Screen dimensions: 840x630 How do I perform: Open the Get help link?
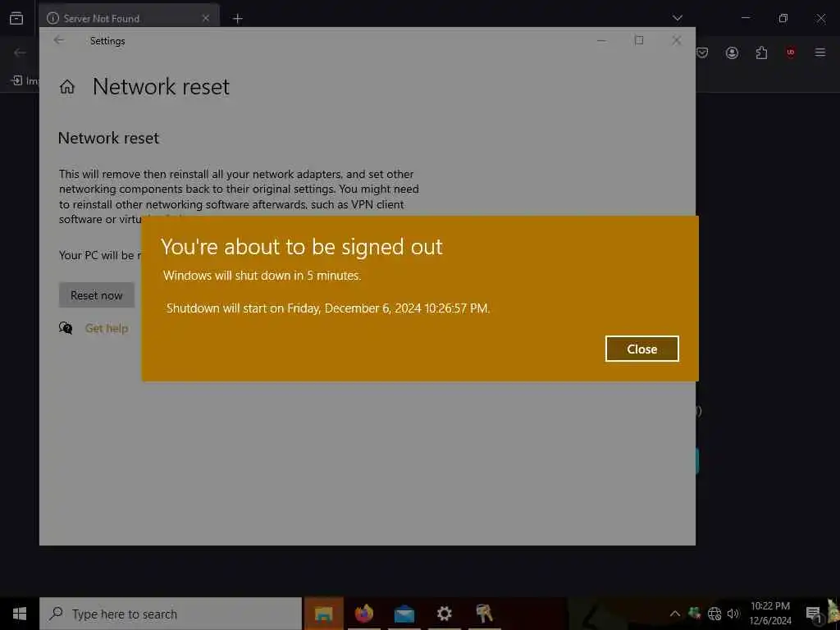107,328
